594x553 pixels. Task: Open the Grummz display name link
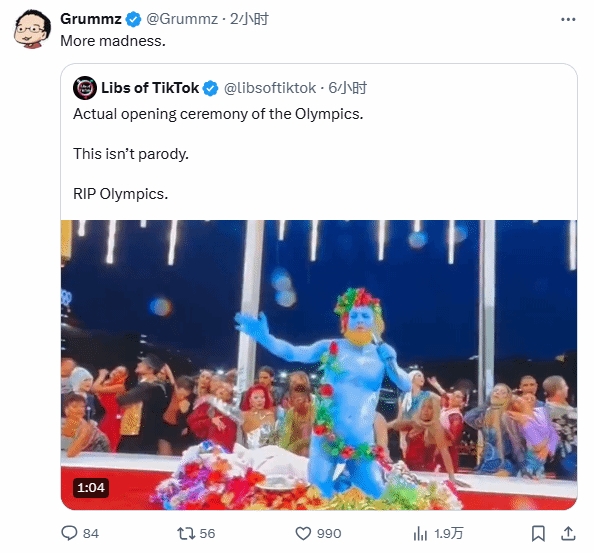91,19
